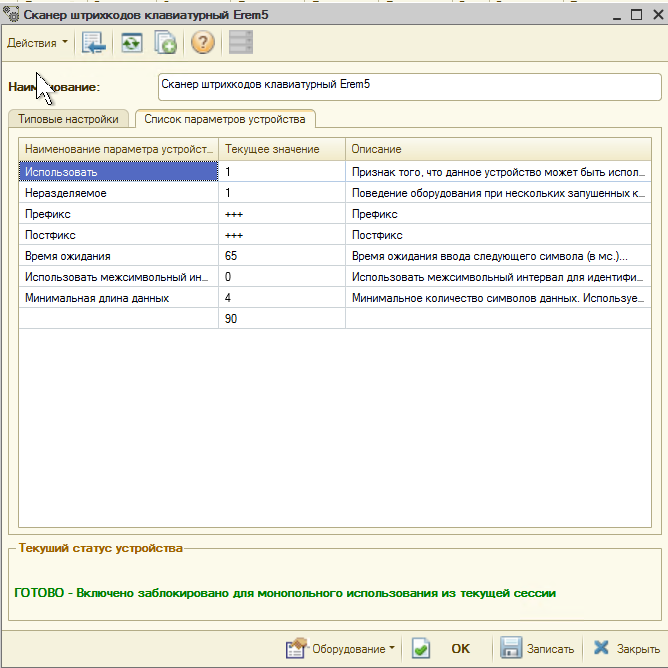Image resolution: width=668 pixels, height=668 pixels.
Task: Click the green checkmark document icon
Action: click(x=420, y=648)
